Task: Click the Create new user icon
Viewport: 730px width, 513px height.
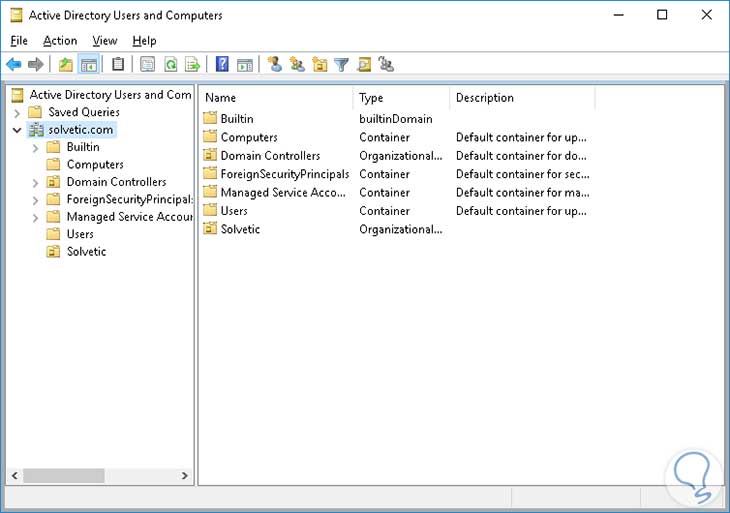Action: pyautogui.click(x=275, y=65)
